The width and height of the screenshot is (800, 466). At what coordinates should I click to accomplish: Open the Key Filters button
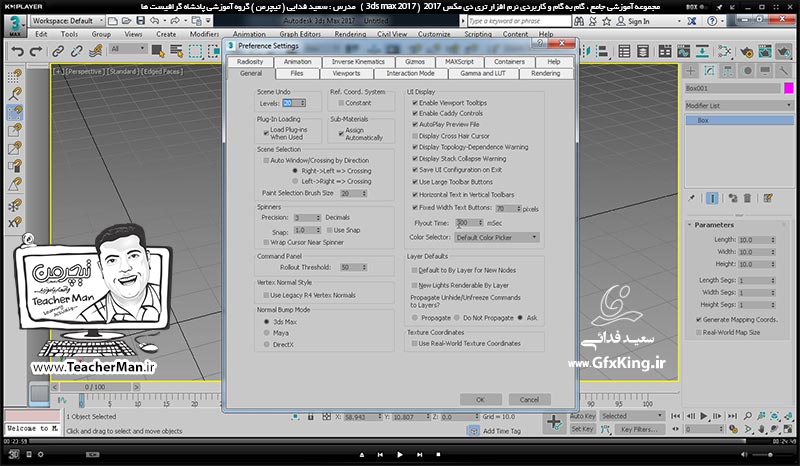point(639,429)
